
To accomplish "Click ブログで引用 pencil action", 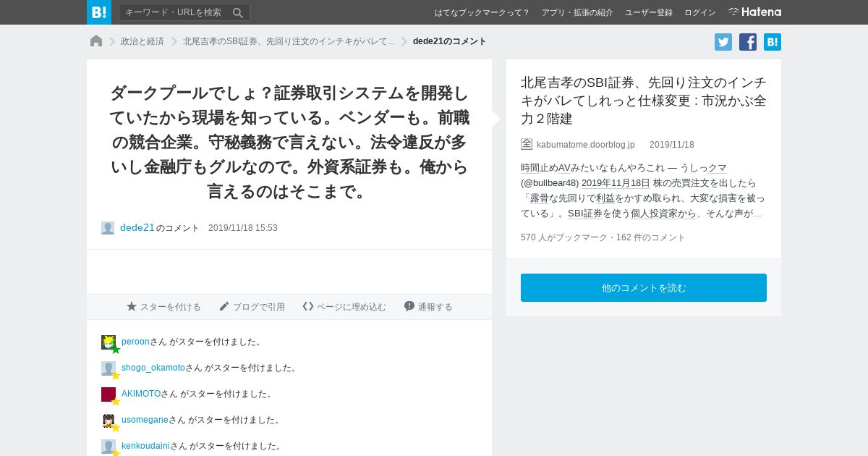I will [252, 307].
